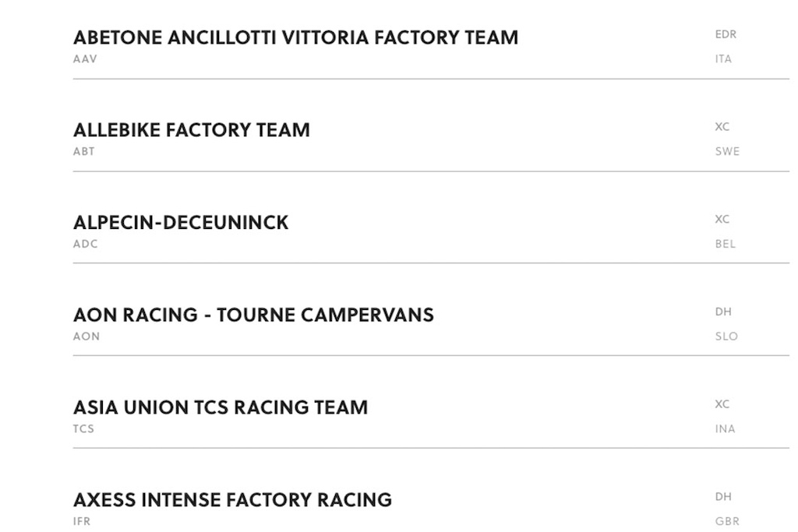Open AON Racing - Tourne Campervans team
Image resolution: width=798 pixels, height=532 pixels.
tap(253, 315)
